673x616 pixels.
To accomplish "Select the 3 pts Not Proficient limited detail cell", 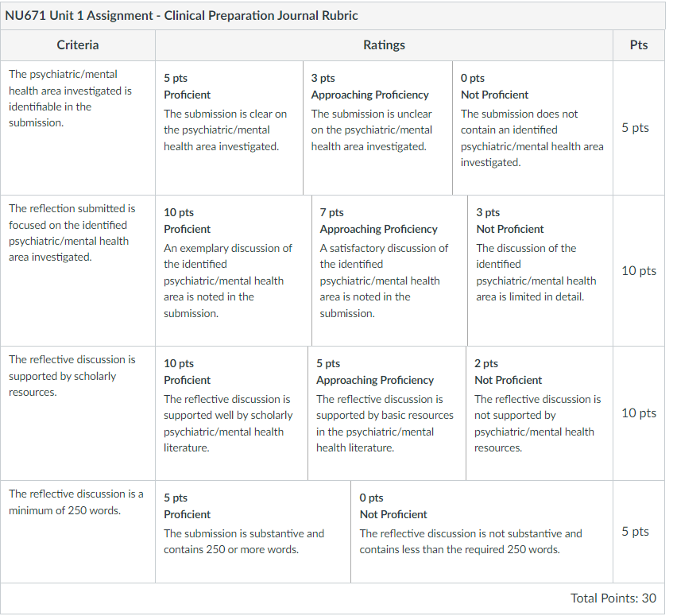I will point(540,271).
